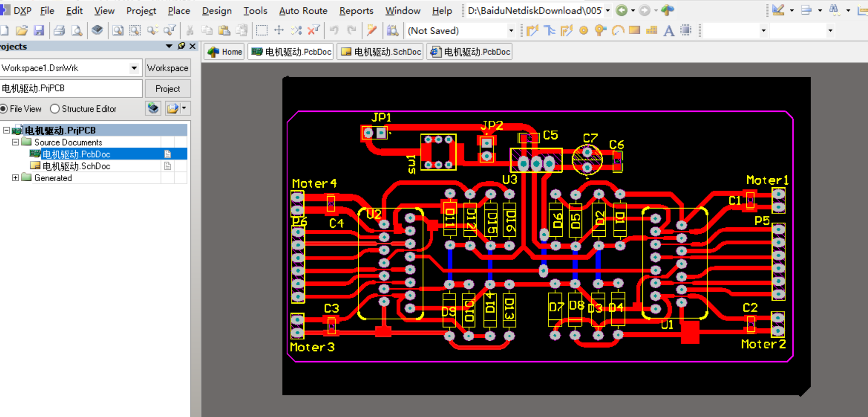
Task: Pin the Projects panel
Action: (x=182, y=46)
